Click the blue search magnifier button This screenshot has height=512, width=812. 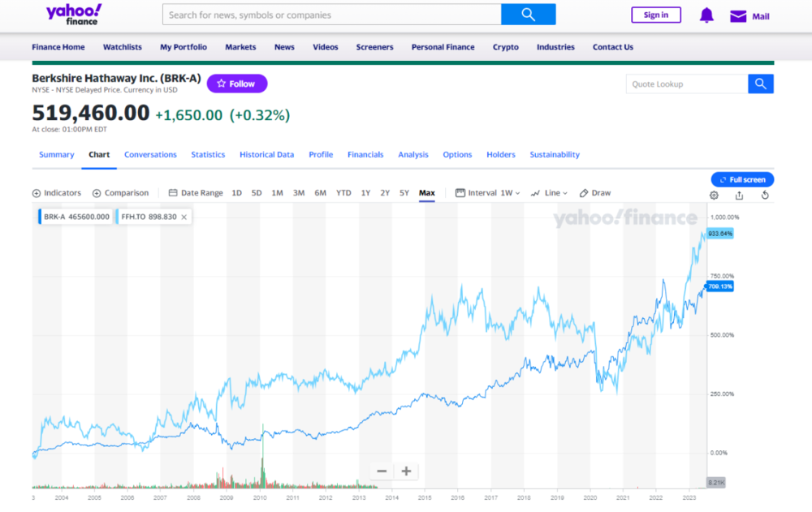pos(529,15)
